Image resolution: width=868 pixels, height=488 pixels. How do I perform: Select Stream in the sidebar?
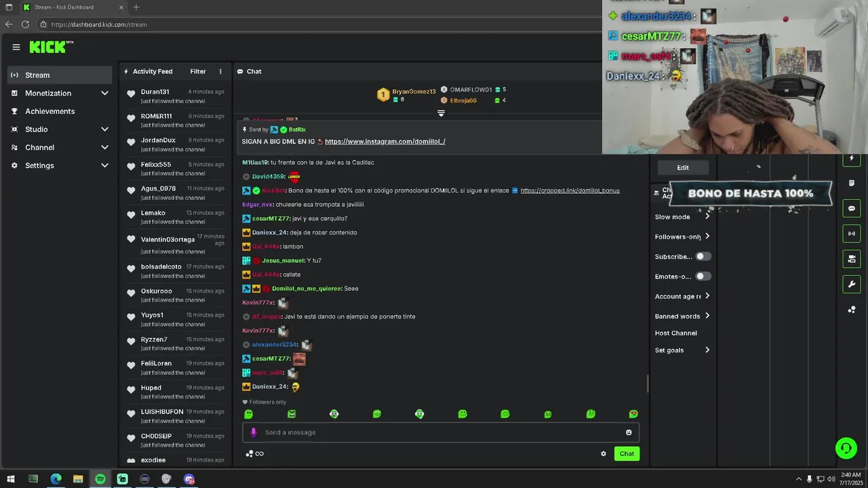click(x=60, y=75)
